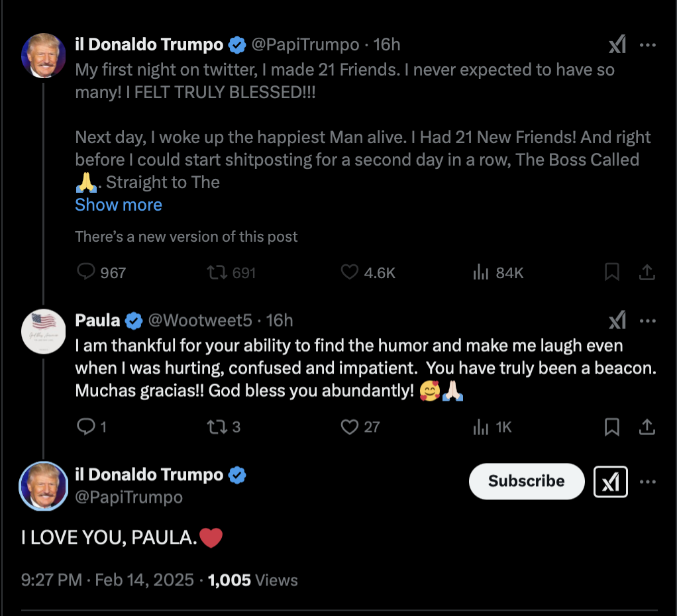Bookmark the first Trumpo post
677x616 pixels.
[x=612, y=272]
